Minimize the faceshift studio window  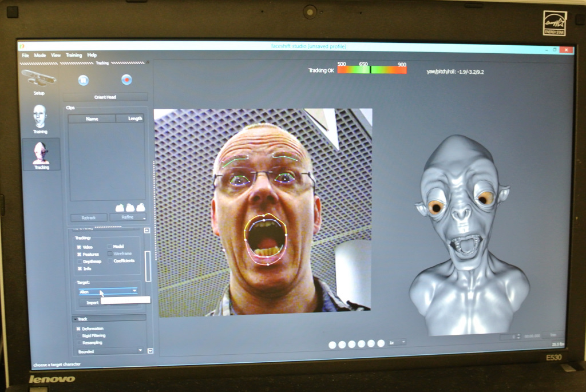547,49
